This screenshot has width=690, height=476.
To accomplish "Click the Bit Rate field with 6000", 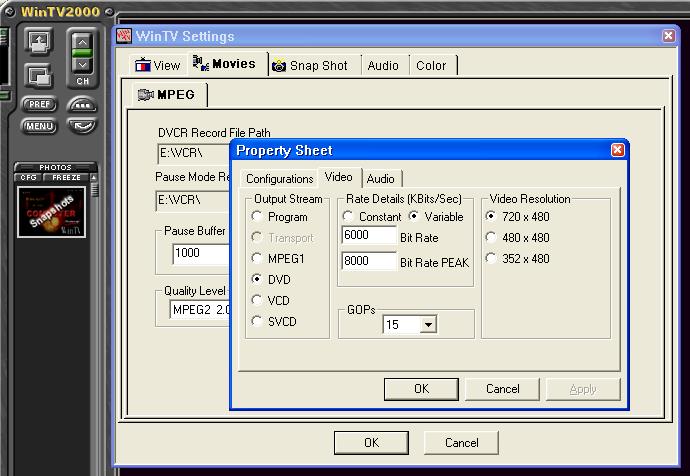I will pos(369,235).
